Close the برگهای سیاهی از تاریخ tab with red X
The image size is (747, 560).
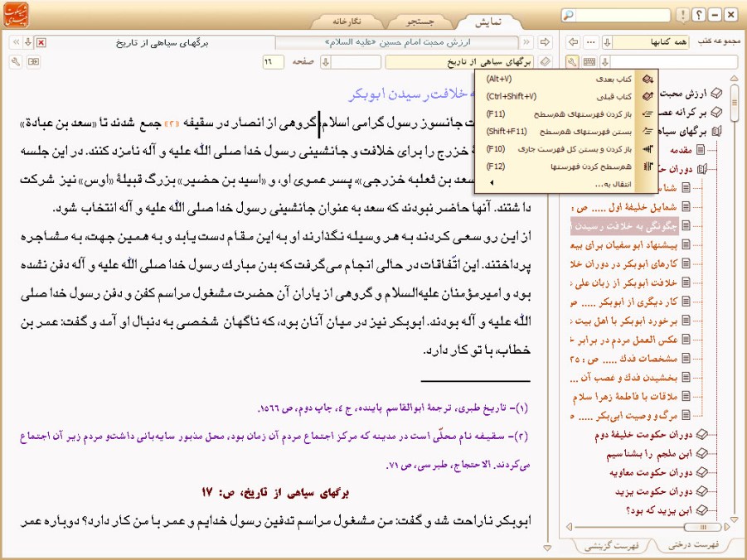pyautogui.click(x=41, y=43)
